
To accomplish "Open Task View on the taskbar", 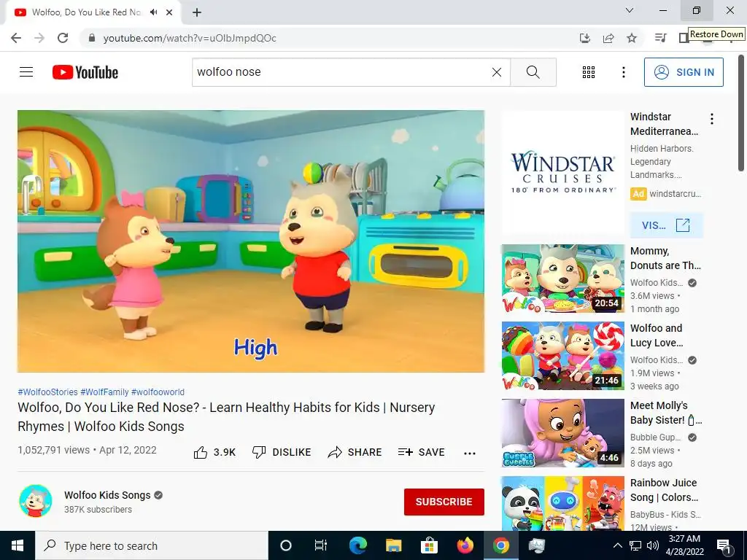I will pyautogui.click(x=321, y=545).
